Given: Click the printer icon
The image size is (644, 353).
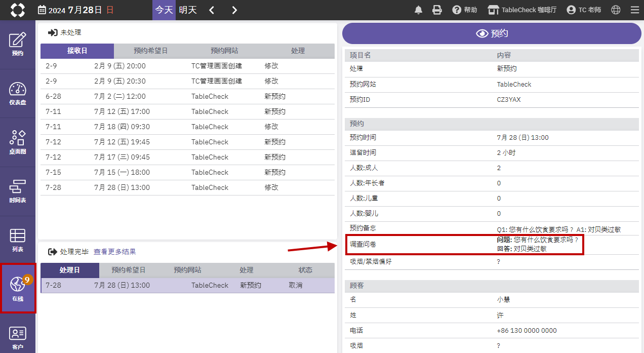Looking at the screenshot, I should coord(437,10).
